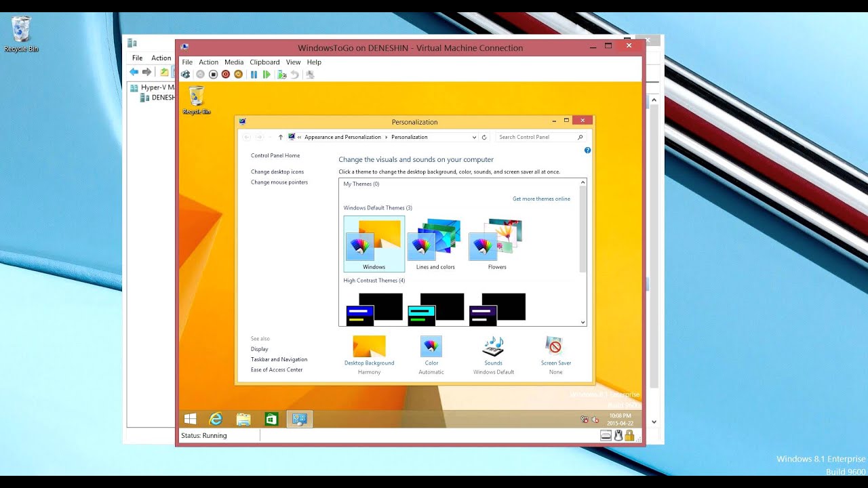868x488 pixels.
Task: Click the network tray icon in the VM
Action: 585,420
